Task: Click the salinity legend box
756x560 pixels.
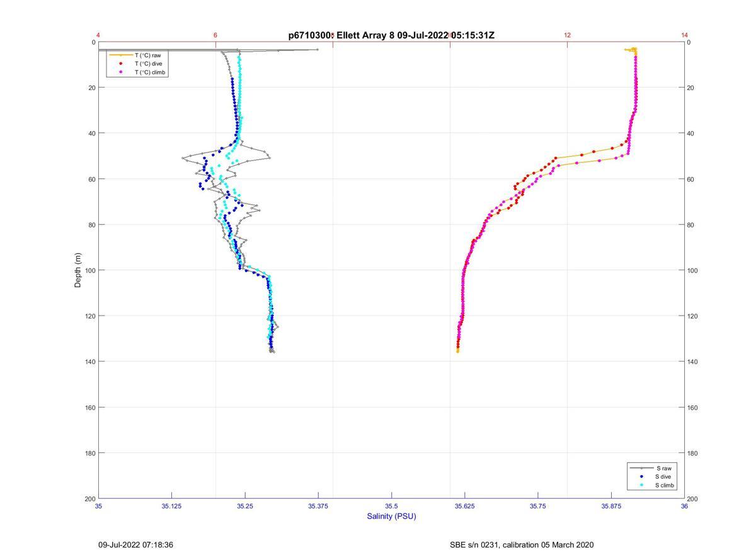Action: (x=652, y=477)
